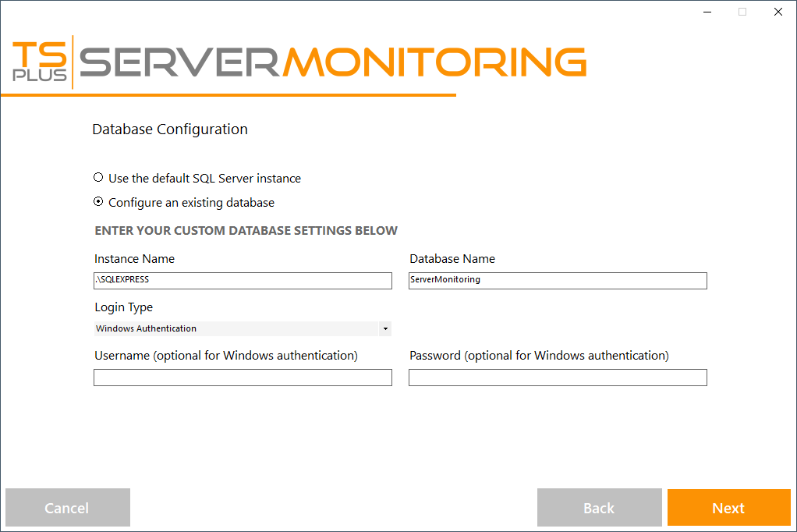Click the 'Login Type' label
797x532 pixels.
pyautogui.click(x=123, y=307)
